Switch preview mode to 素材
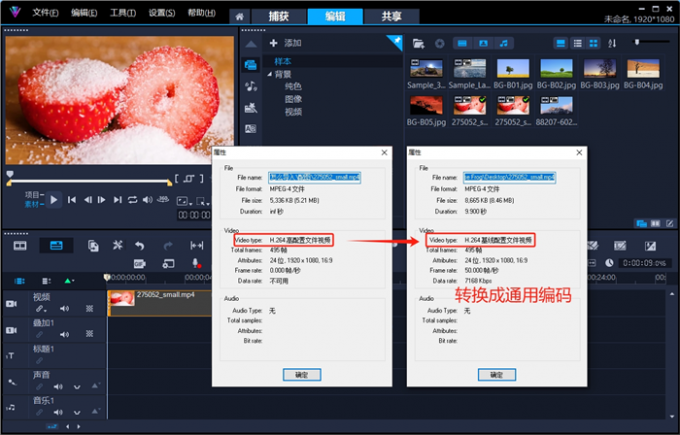Viewport: 680px width, 435px height. click(33, 204)
